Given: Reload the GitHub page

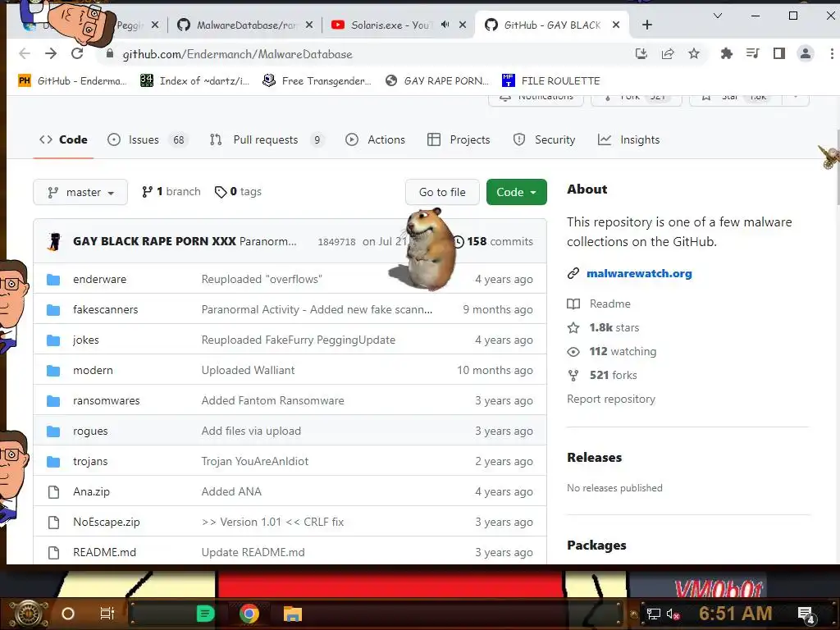Looking at the screenshot, I should (x=77, y=53).
